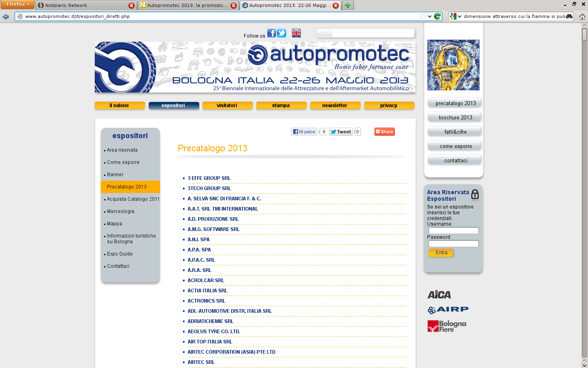Click the contattaci side button

(x=454, y=160)
